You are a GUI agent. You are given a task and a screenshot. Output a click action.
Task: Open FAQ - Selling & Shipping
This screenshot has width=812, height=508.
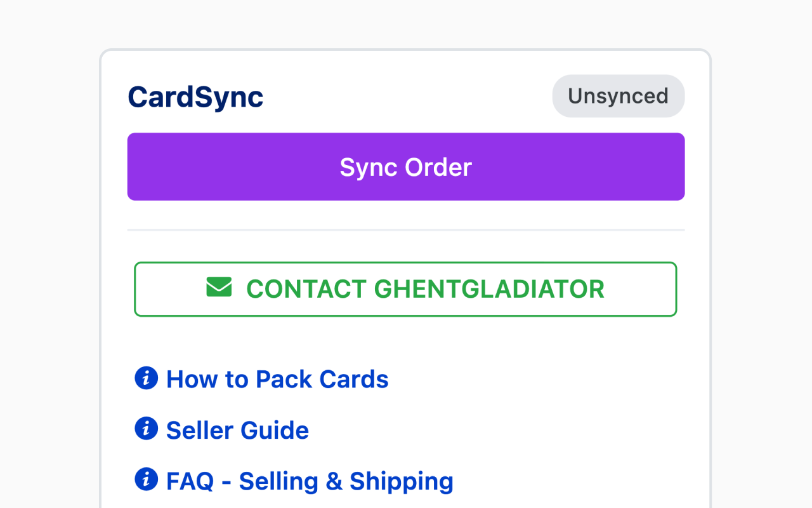[309, 480]
